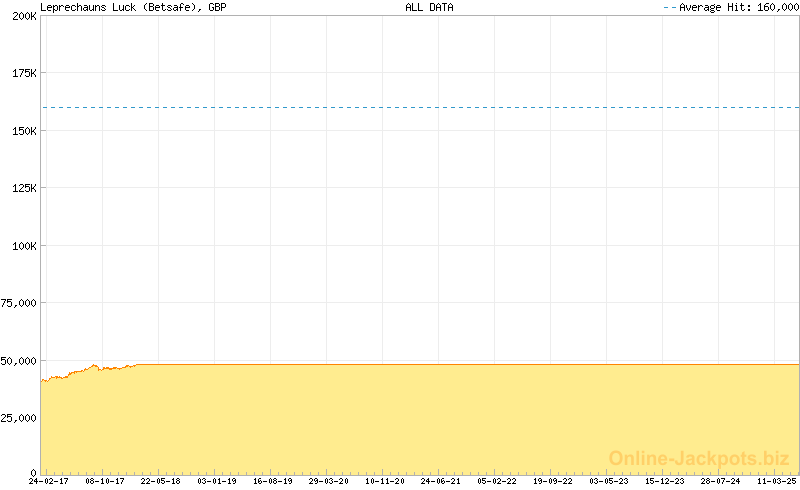Select the 100K value on y-axis

click(23, 245)
